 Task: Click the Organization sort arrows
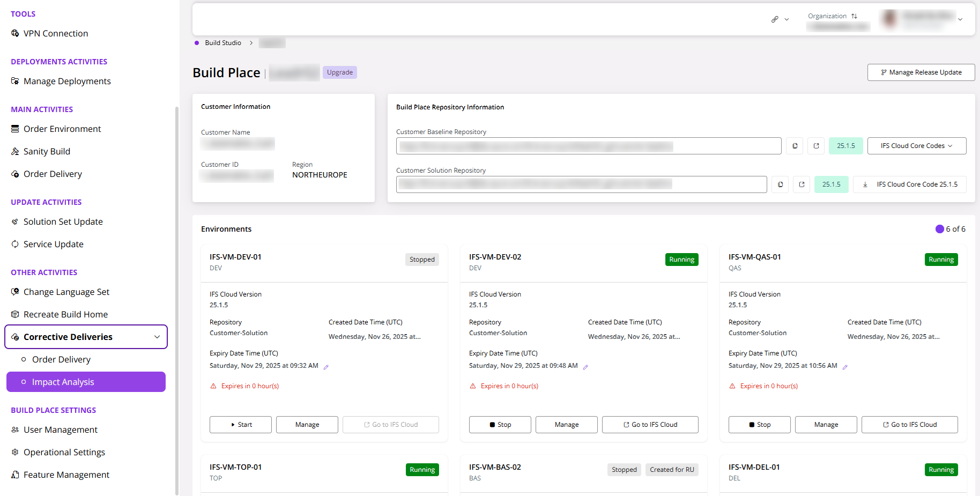pos(854,16)
